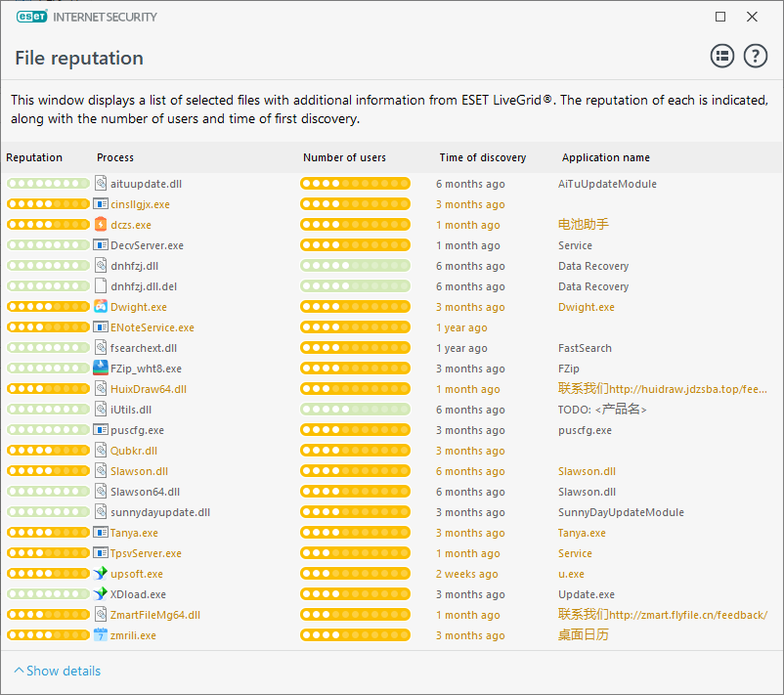Click the Update.exe application name
This screenshot has width=784, height=695.
click(586, 594)
